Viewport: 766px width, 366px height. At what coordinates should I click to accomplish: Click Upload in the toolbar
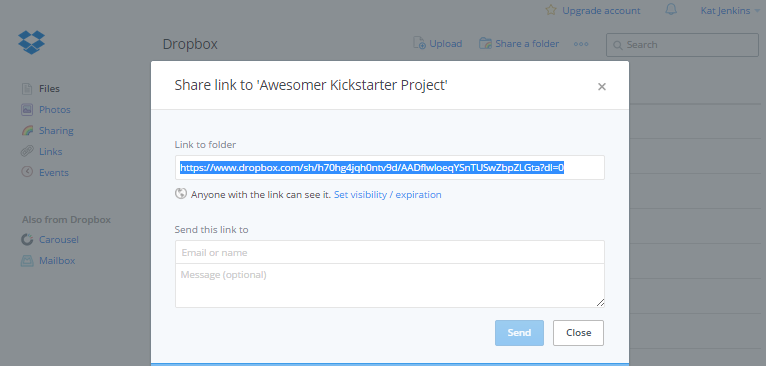pos(446,44)
